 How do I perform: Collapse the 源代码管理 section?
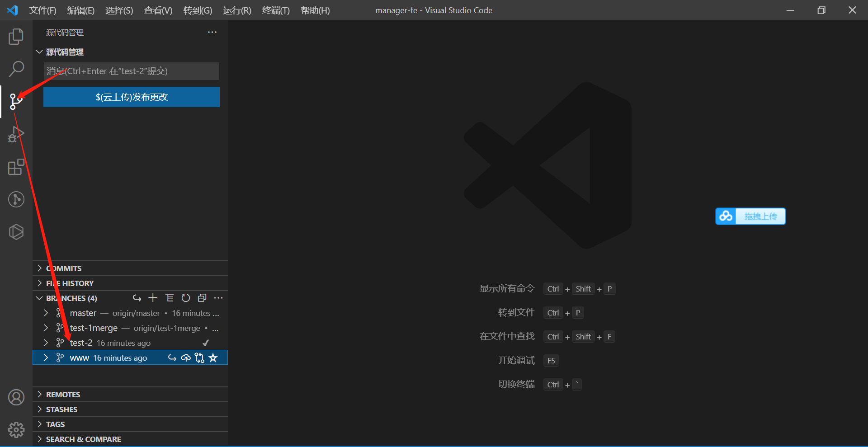tap(39, 52)
